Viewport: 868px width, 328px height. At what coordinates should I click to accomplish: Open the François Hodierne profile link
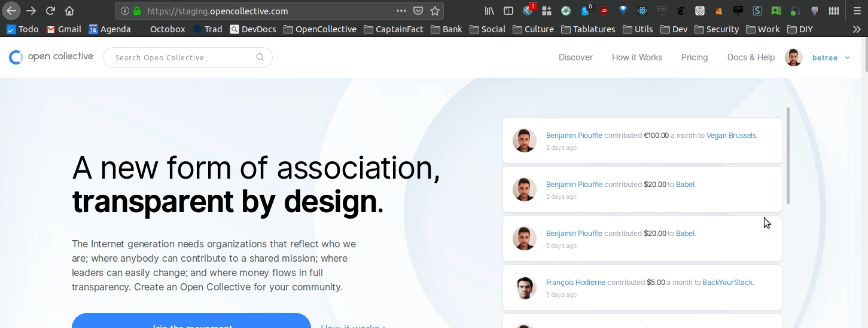point(575,283)
